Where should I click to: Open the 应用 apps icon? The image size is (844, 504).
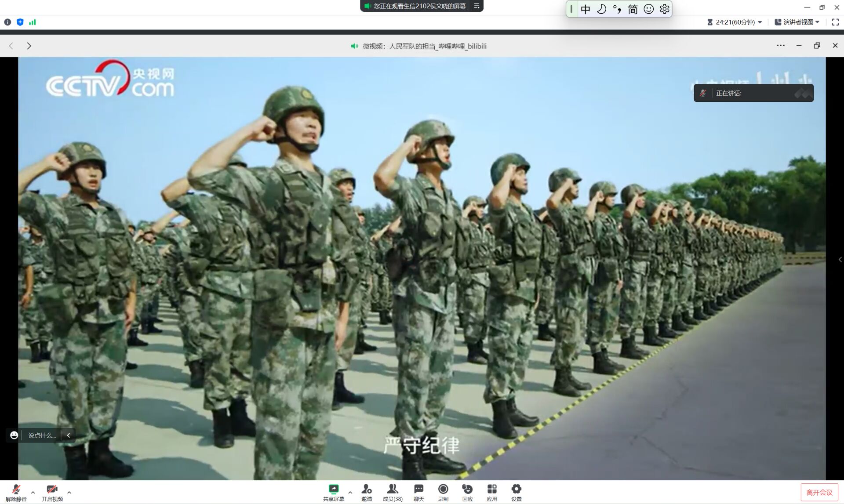[492, 493]
